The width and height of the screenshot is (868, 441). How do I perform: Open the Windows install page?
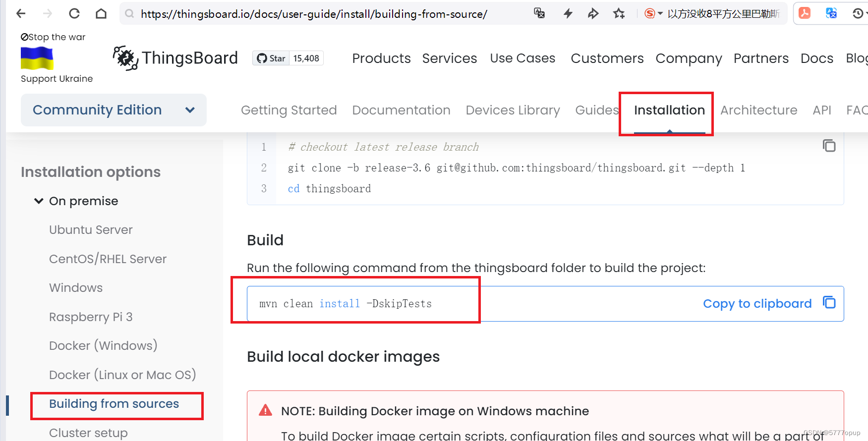(76, 288)
